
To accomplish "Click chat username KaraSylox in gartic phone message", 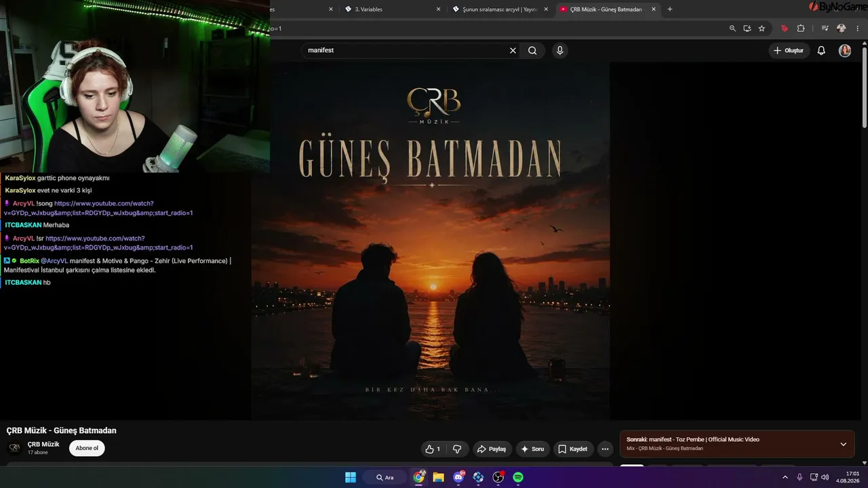I will 20,178.
